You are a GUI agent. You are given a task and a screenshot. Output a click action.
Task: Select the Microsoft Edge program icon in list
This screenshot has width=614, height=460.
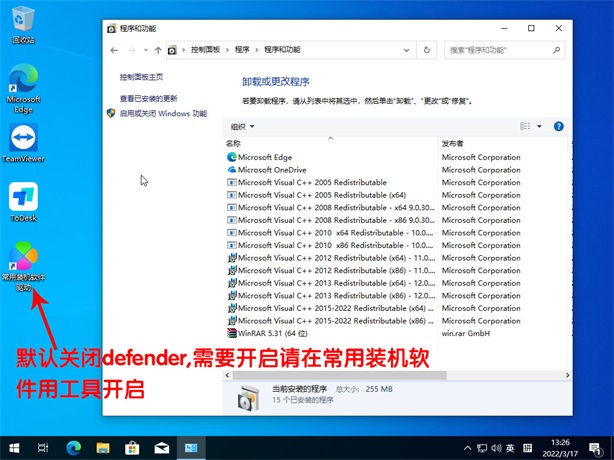point(231,157)
